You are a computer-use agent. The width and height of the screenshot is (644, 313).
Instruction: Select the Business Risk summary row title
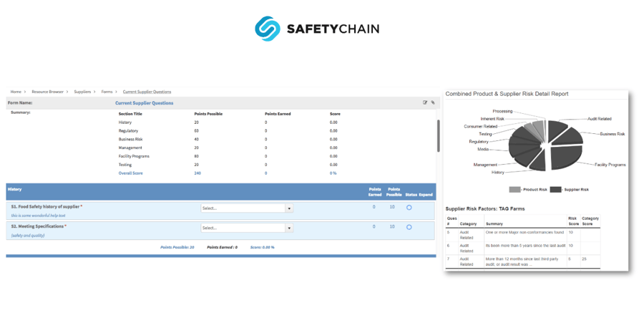(x=131, y=140)
